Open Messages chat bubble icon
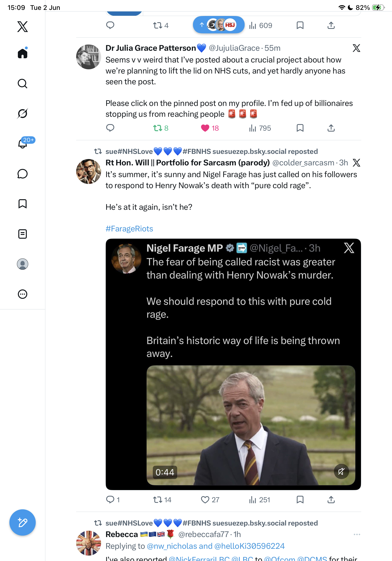The image size is (392, 561). [23, 174]
